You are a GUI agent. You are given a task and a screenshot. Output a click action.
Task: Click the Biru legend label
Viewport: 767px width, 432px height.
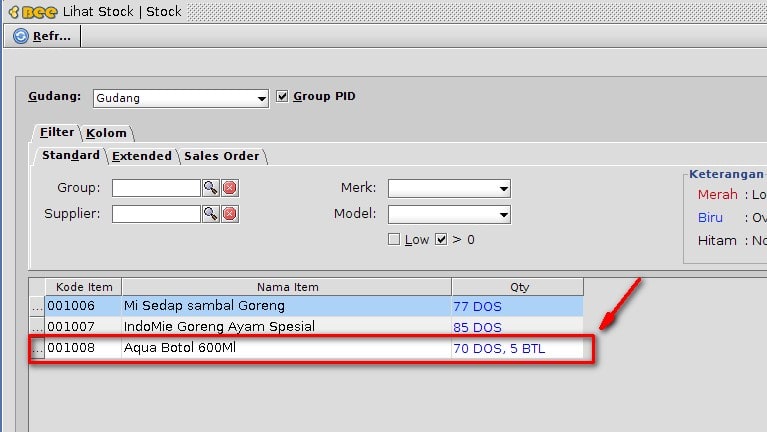pos(710,218)
